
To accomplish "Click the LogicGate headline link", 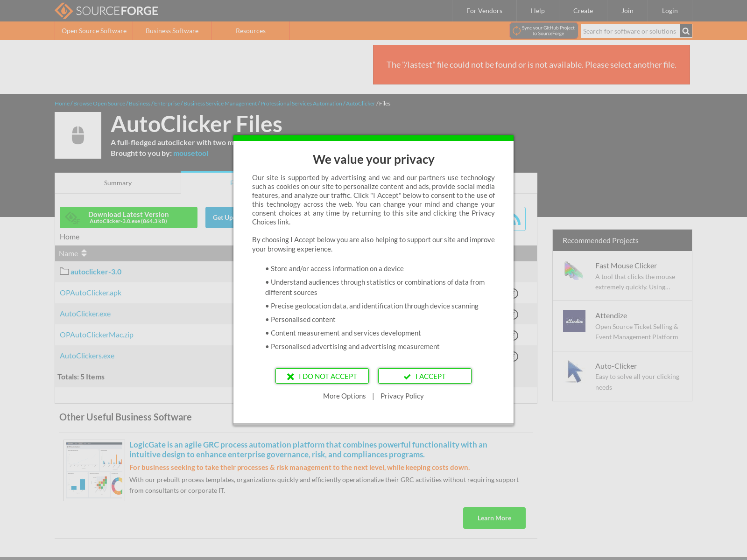I will coord(308,449).
